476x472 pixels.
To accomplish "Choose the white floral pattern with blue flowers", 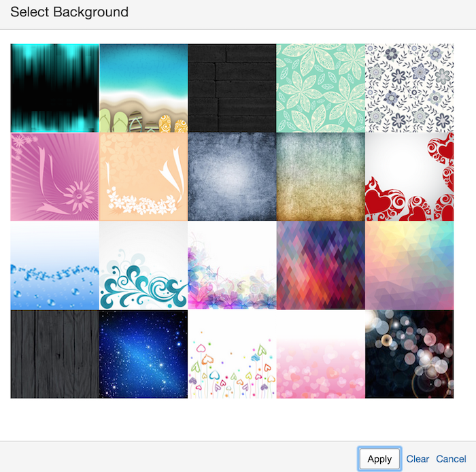I will [x=409, y=88].
